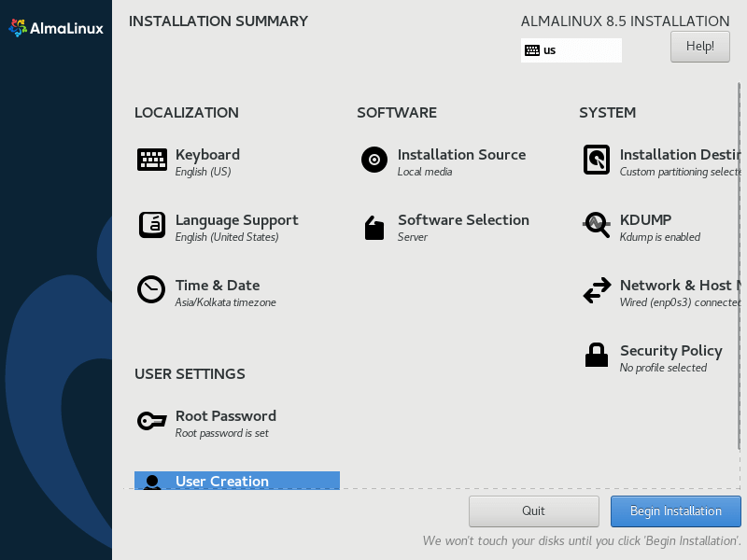Open the Security Policy padlock icon
Screen dimensions: 747x560
click(x=597, y=355)
